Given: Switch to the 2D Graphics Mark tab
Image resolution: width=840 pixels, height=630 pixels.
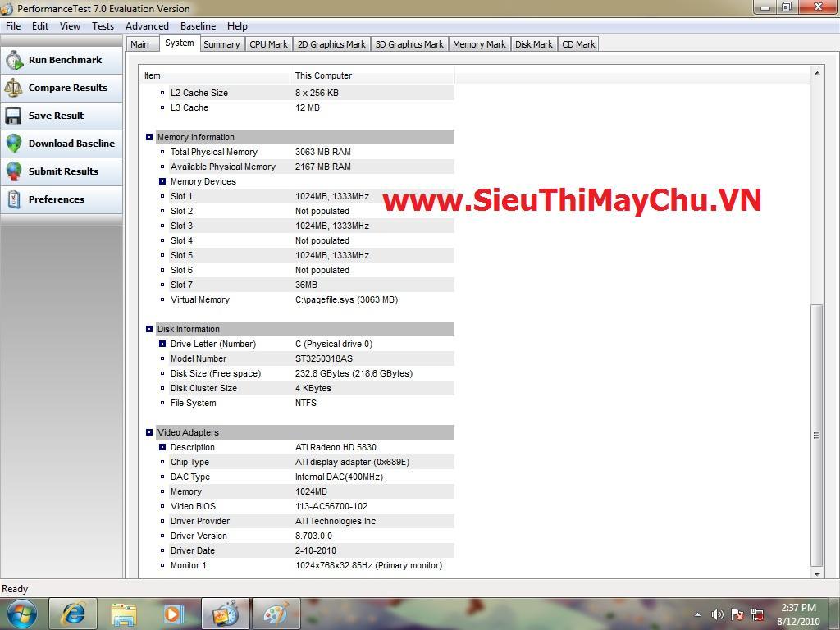Looking at the screenshot, I should click(331, 44).
